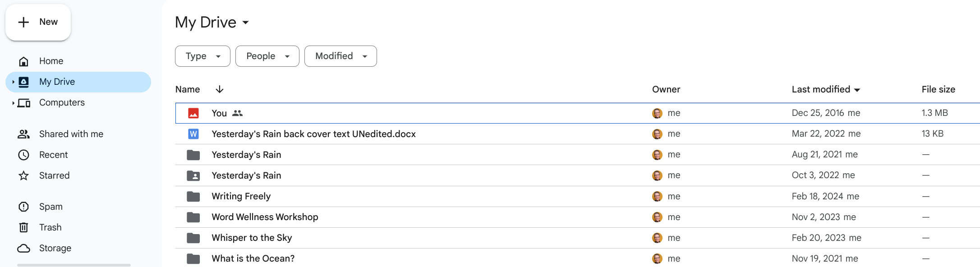This screenshot has height=267, width=980.
Task: Open the Home section
Action: tap(51, 61)
